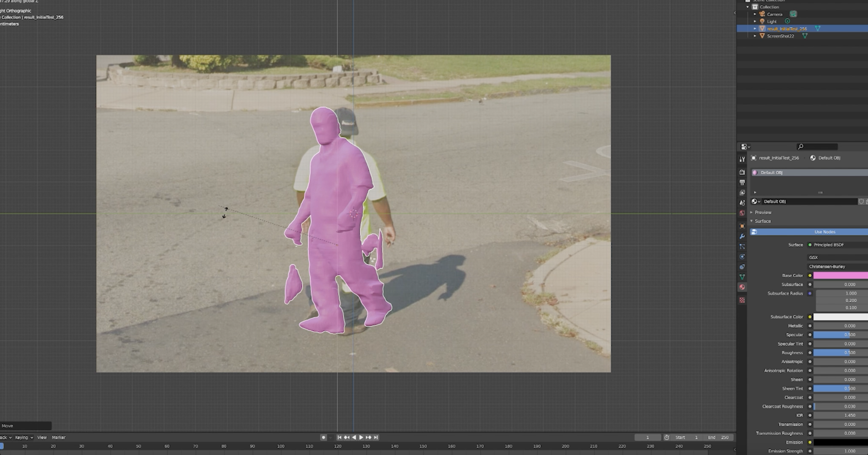
Task: Expand the Preview panel
Action: click(763, 213)
